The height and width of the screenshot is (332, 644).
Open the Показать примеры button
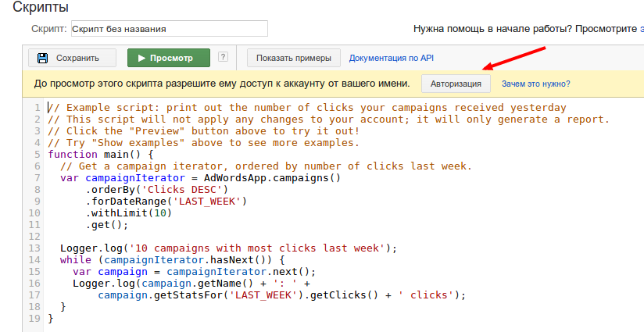coord(293,58)
